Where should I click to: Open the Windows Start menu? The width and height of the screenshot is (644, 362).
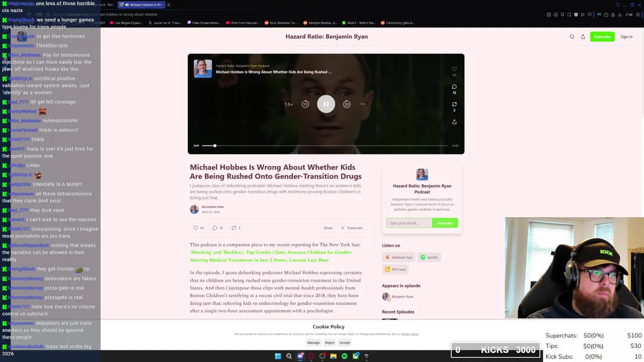pos(278,356)
